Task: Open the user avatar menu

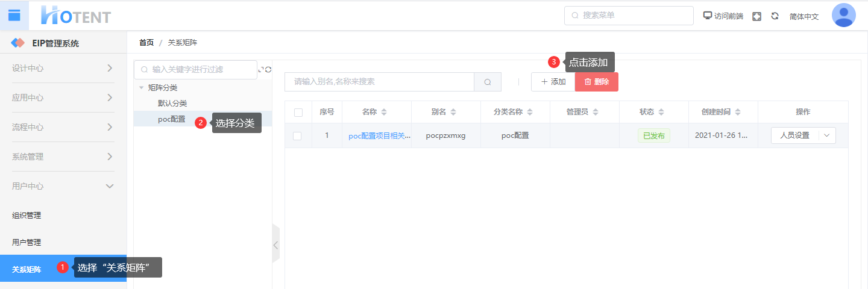Action: [x=843, y=15]
